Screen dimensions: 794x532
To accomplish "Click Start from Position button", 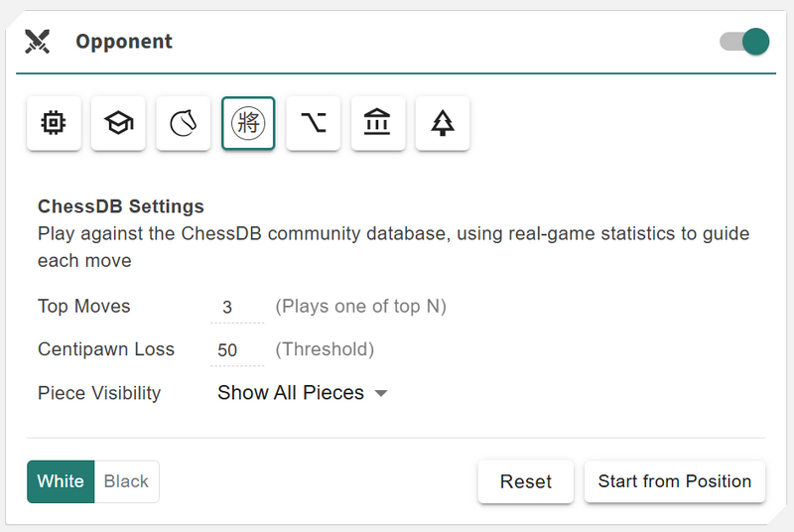I will point(674,481).
